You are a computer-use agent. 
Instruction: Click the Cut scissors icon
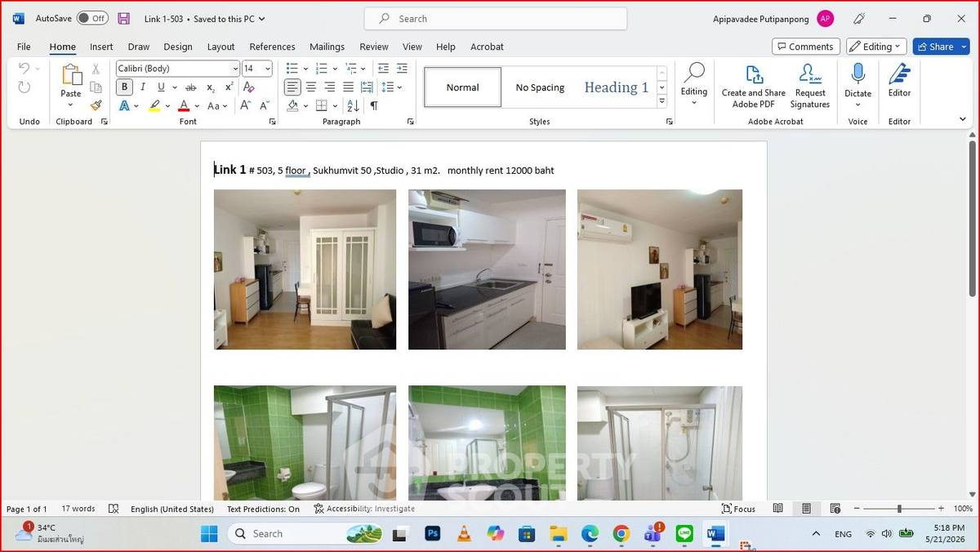click(x=96, y=69)
